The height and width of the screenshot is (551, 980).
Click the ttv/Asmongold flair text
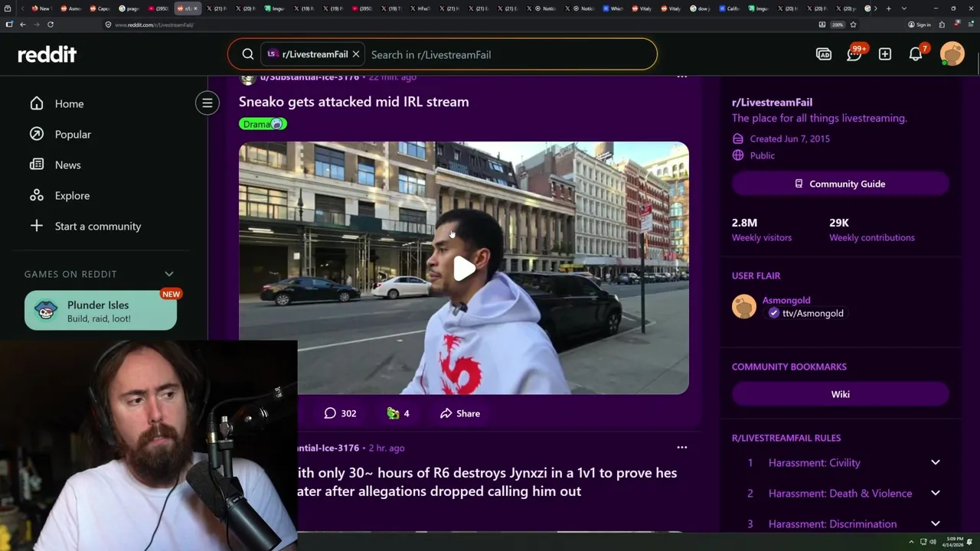[812, 313]
